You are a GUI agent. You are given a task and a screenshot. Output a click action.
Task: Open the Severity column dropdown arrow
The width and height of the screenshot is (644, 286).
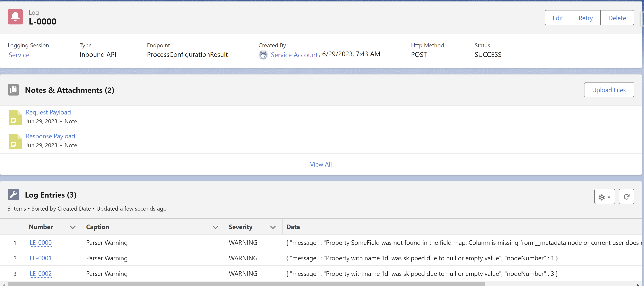pos(273,227)
